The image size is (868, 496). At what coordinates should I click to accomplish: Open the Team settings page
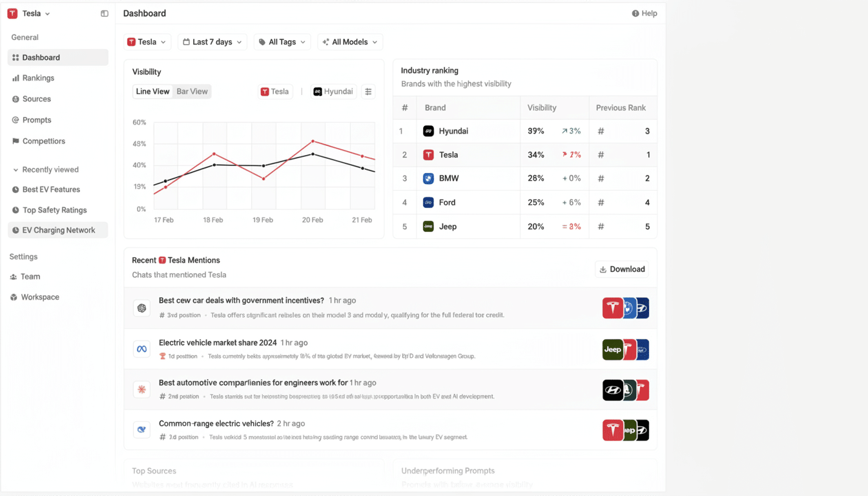(31, 276)
